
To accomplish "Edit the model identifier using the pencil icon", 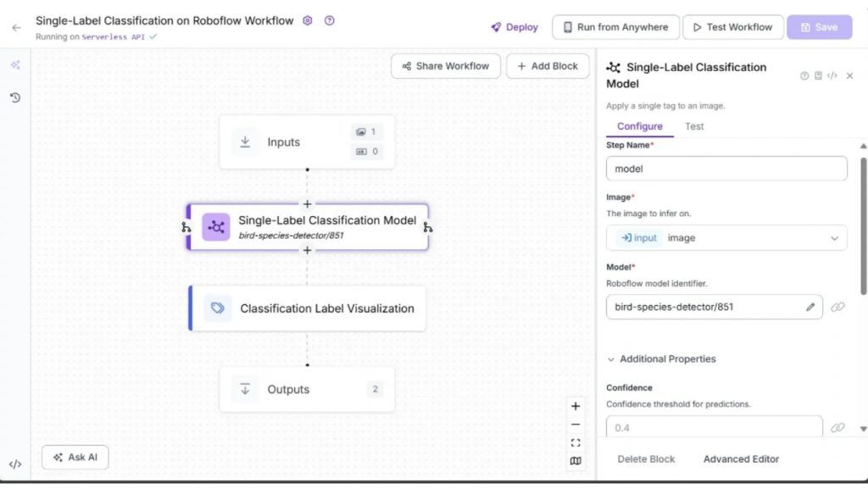I will click(810, 307).
